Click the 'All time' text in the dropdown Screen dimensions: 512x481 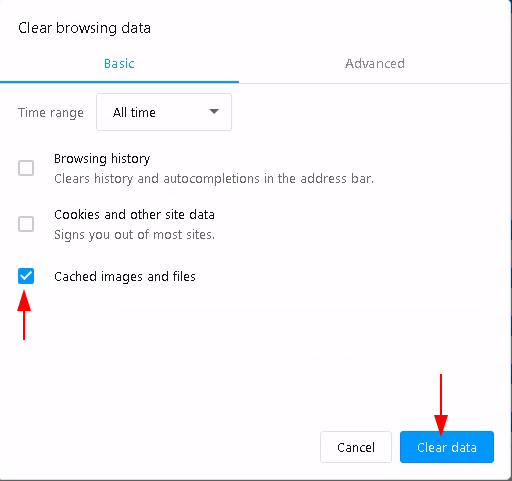(134, 113)
